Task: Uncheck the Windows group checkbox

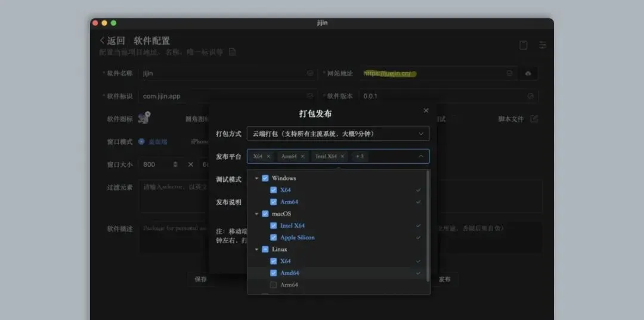Action: (265, 178)
